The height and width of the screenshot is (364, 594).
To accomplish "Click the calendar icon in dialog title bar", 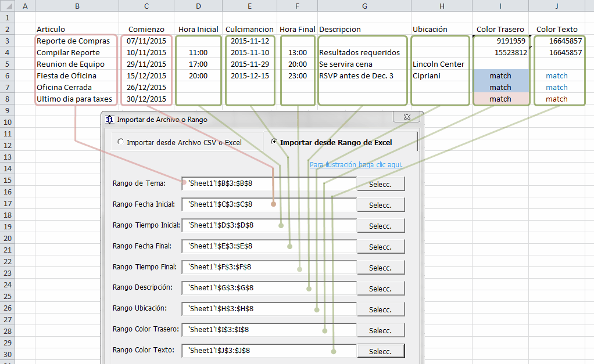I will [109, 120].
